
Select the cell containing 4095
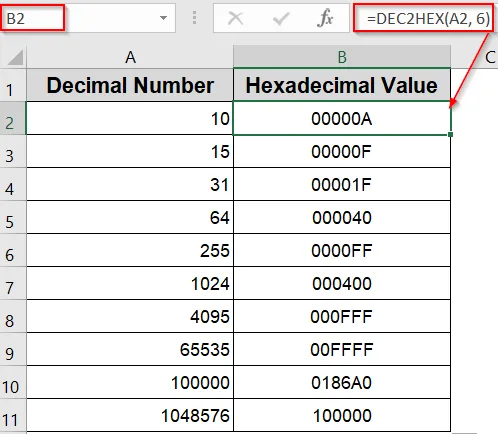[x=130, y=316]
